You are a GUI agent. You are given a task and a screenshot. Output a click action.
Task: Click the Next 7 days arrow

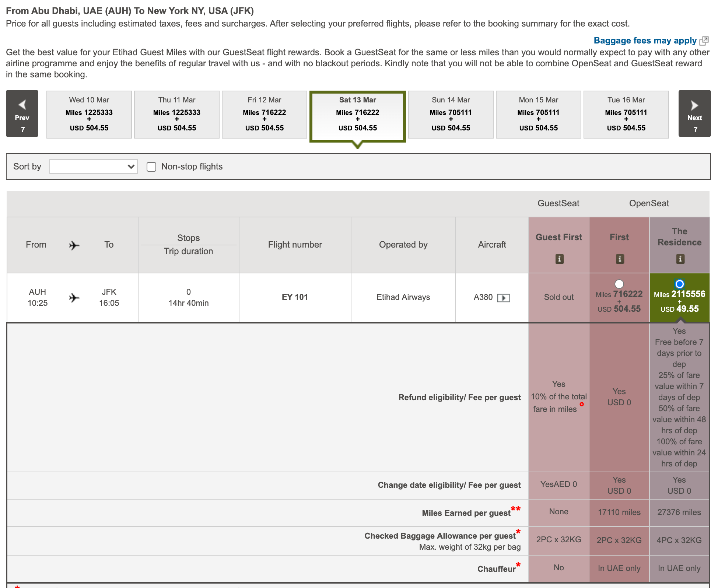(694, 113)
